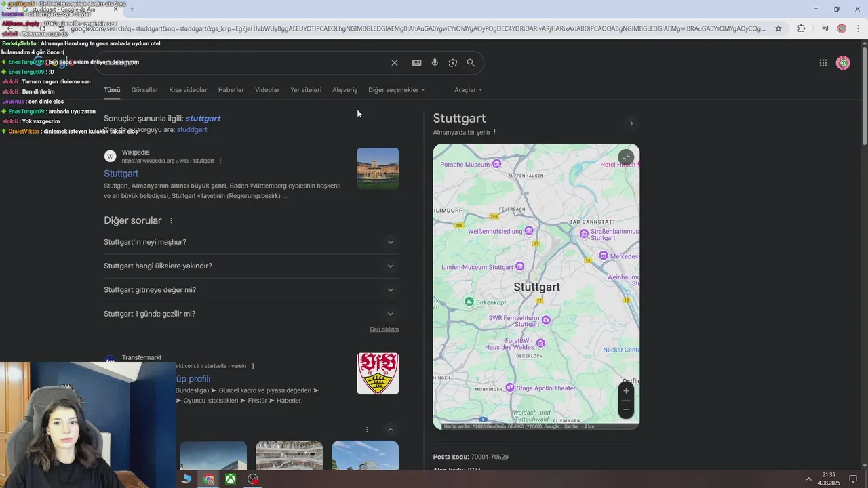868x488 pixels.
Task: Click Linden-Museum Stuttgart map pin
Action: click(x=519, y=266)
